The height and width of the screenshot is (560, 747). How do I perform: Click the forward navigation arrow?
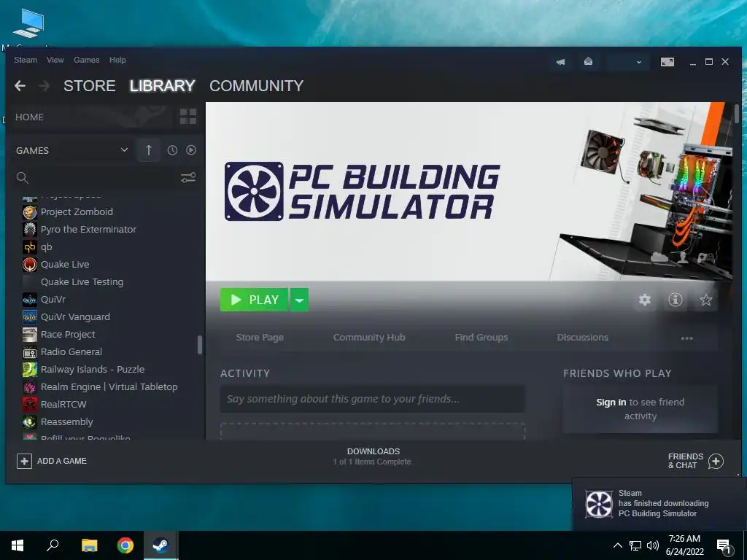tap(44, 86)
